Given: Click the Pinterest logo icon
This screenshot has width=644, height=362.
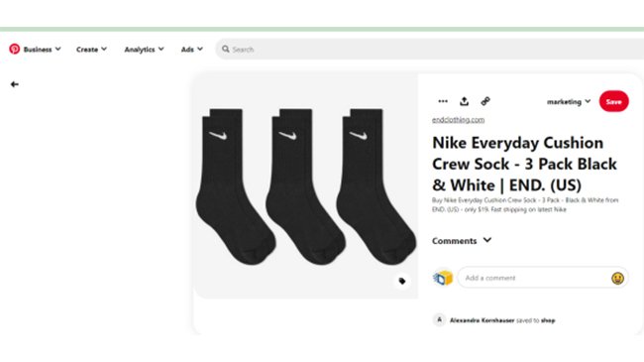Looking at the screenshot, I should 15,49.
